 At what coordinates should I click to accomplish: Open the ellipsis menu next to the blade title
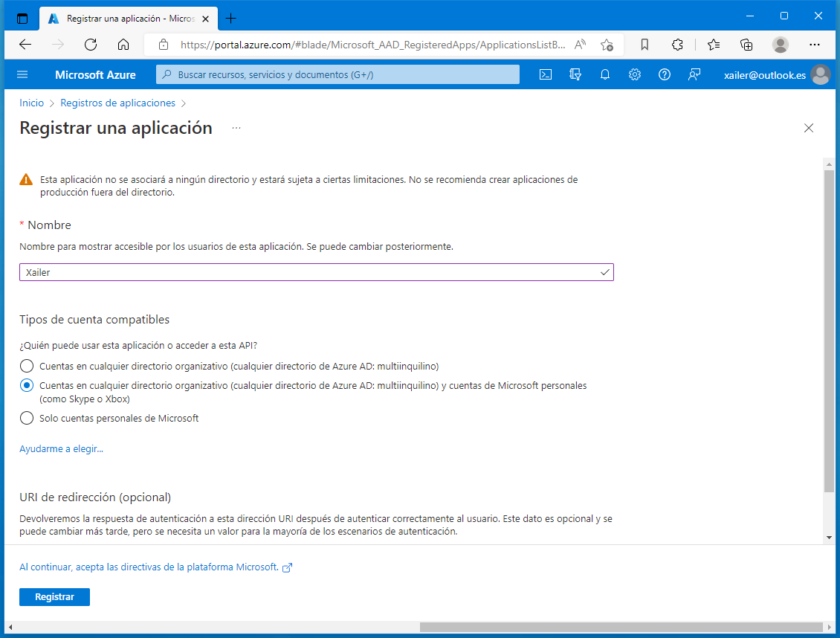(x=236, y=128)
